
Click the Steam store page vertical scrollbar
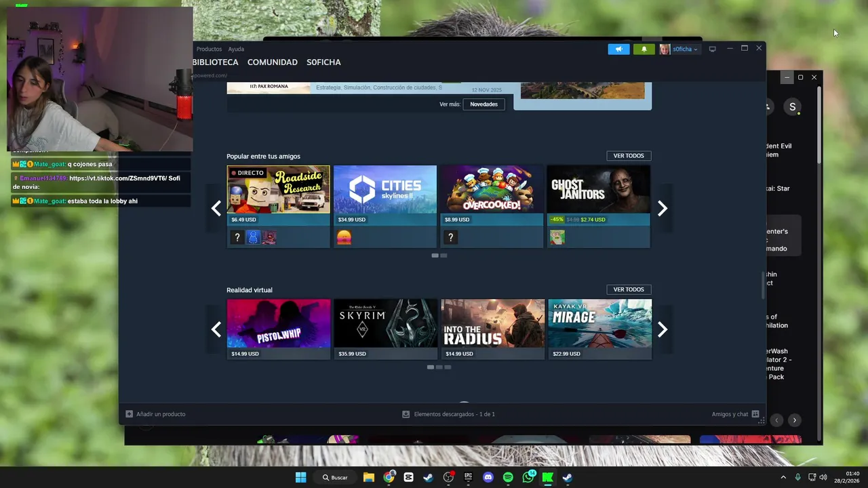coord(764,285)
